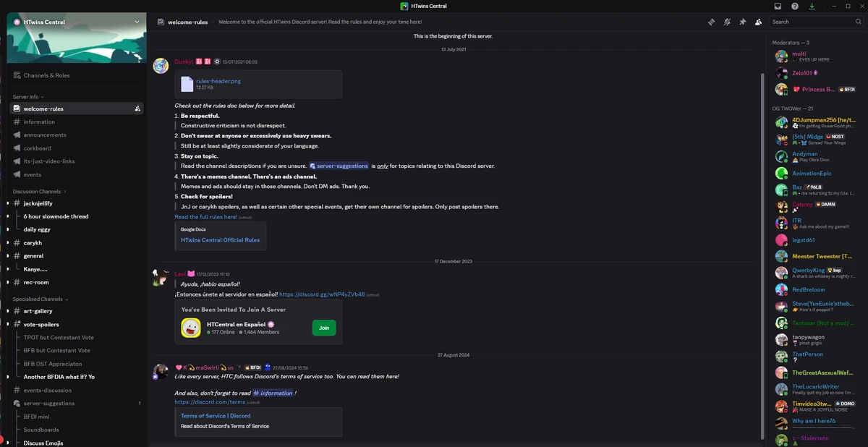Open notification settings for welcome-rules
The height and width of the screenshot is (447, 868).
coord(137,108)
